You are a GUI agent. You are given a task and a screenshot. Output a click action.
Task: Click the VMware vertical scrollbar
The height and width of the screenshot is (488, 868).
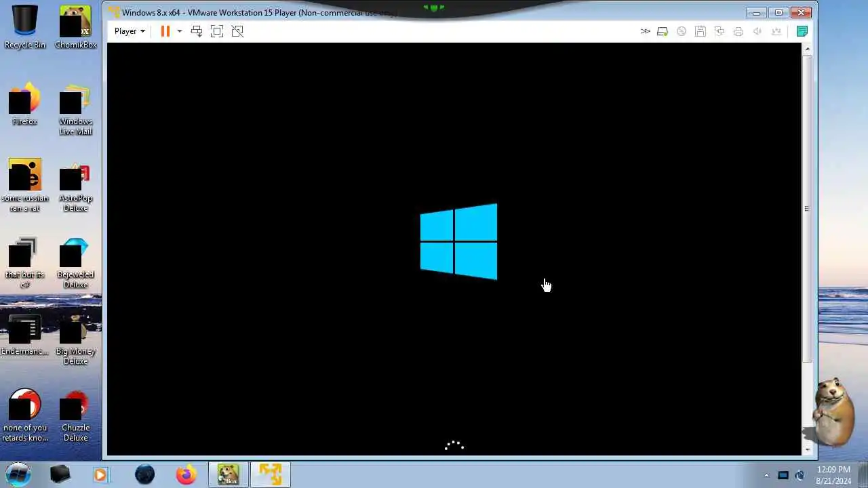tap(807, 207)
